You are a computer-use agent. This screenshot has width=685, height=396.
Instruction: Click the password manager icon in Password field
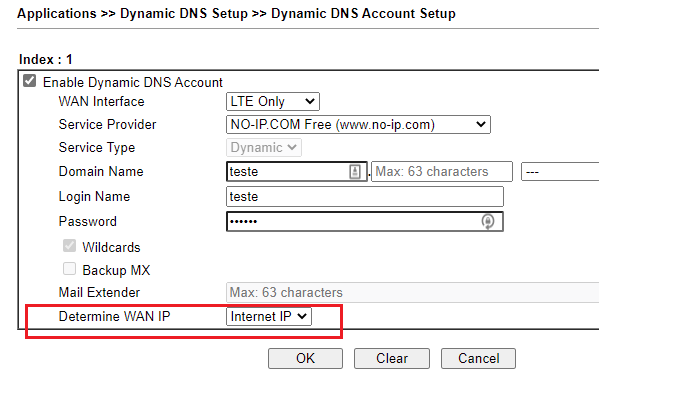(x=488, y=222)
